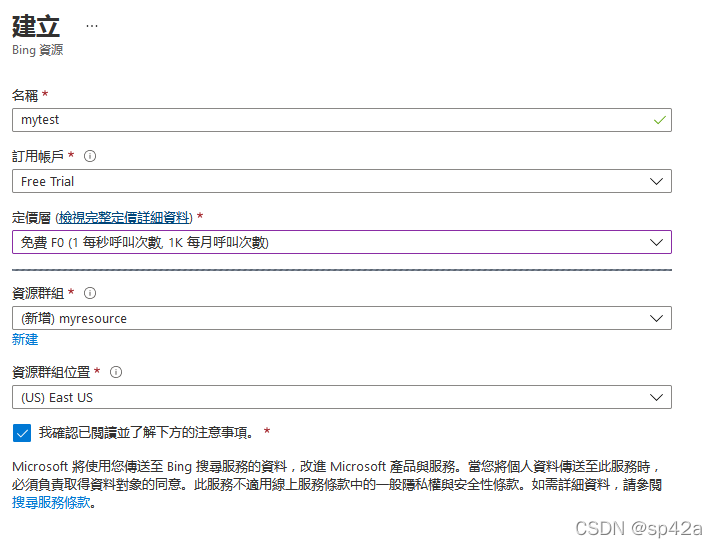Screen dimensions: 717x548
Task: Click 新建 link under resource group
Action: (25, 339)
